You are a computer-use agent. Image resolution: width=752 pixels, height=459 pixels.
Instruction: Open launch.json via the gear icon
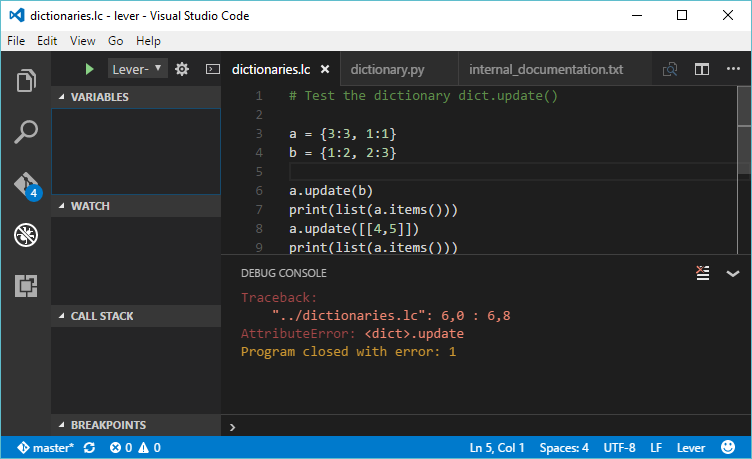[182, 70]
